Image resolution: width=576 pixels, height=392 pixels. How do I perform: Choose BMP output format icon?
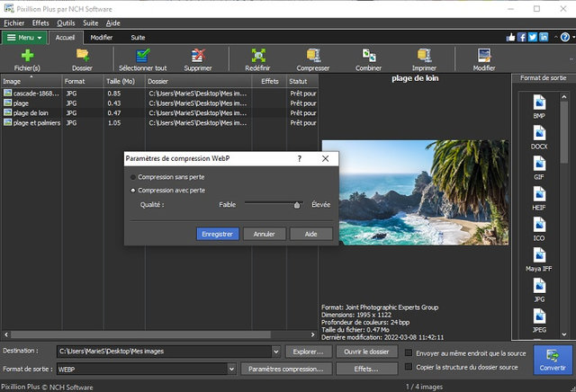click(x=539, y=106)
